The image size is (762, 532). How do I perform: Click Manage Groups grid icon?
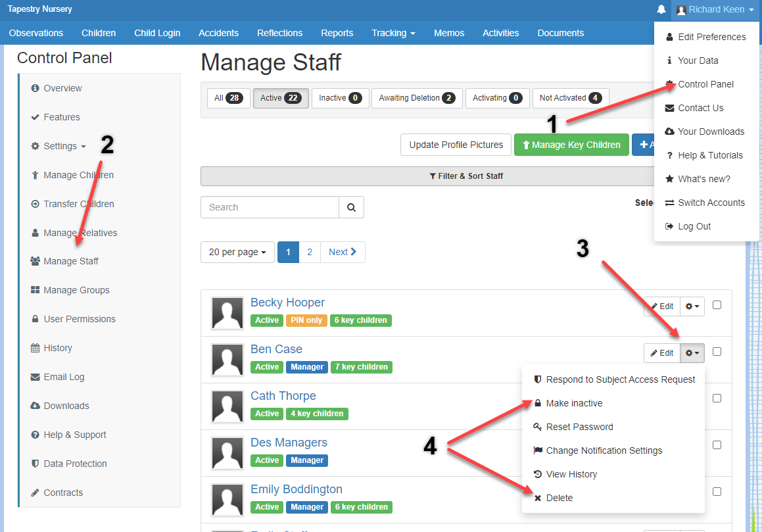click(x=35, y=290)
